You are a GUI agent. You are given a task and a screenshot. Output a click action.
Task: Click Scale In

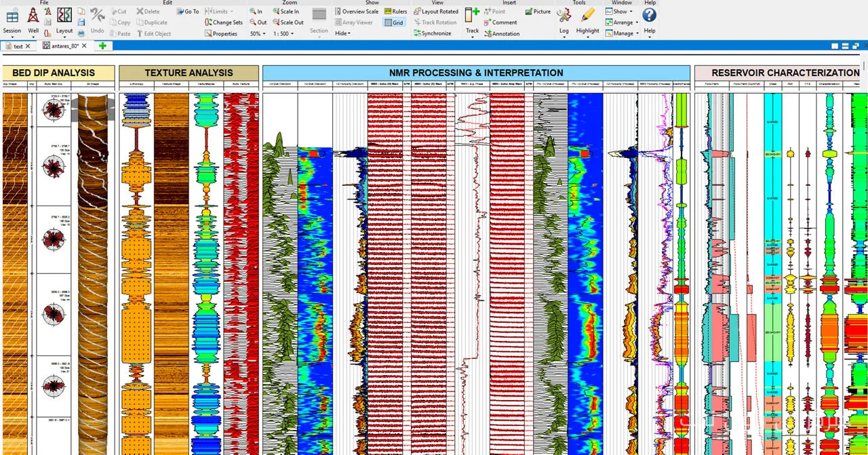(285, 12)
